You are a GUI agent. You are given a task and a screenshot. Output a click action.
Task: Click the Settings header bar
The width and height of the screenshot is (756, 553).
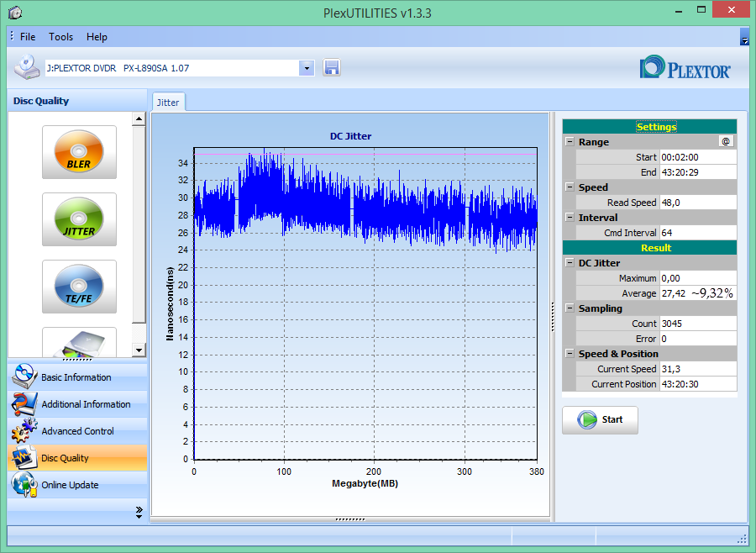point(649,126)
